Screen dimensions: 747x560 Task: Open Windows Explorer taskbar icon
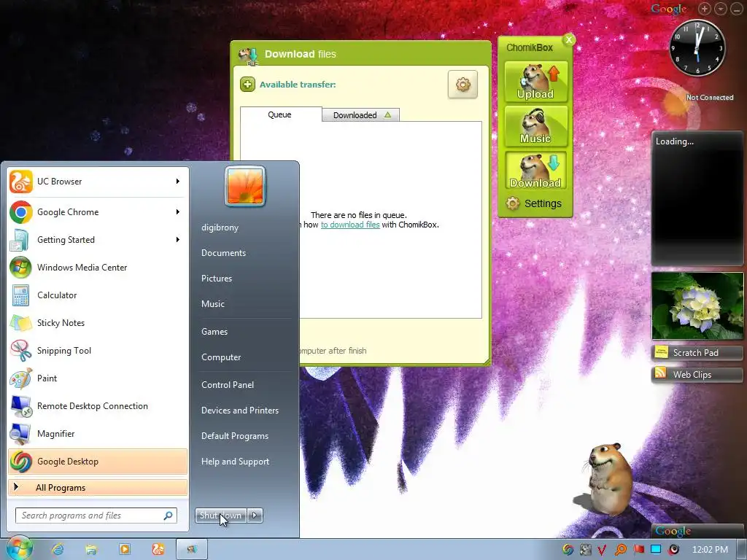(91, 550)
